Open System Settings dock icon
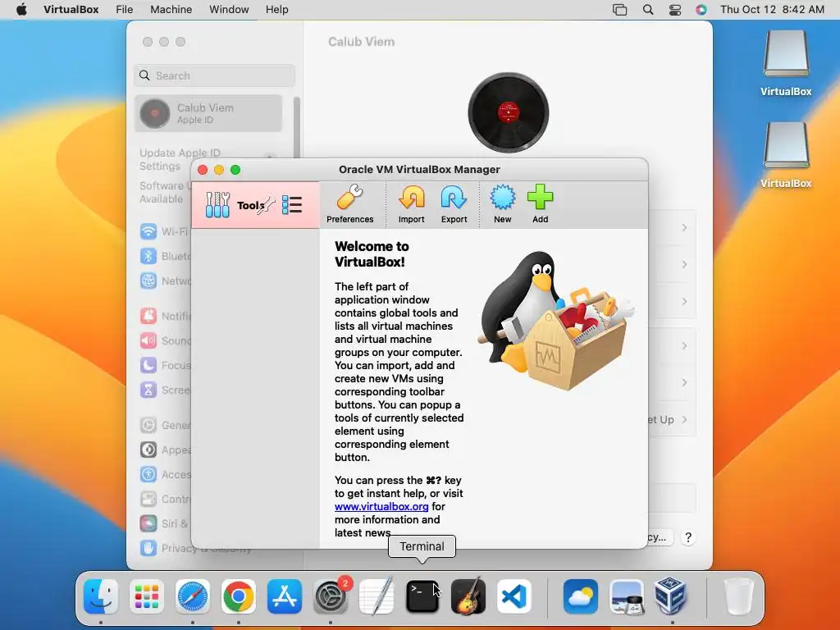This screenshot has width=840, height=630. coord(331,596)
